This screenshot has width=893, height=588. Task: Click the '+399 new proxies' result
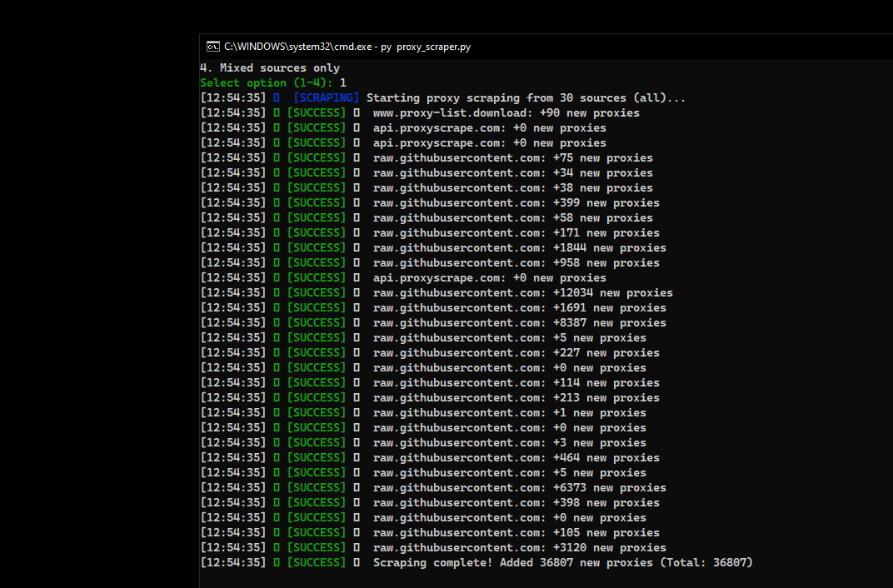[x=606, y=203]
